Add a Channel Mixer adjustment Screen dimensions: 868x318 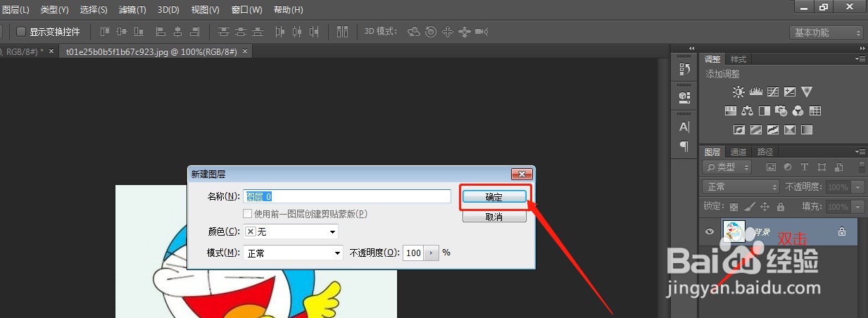point(798,110)
